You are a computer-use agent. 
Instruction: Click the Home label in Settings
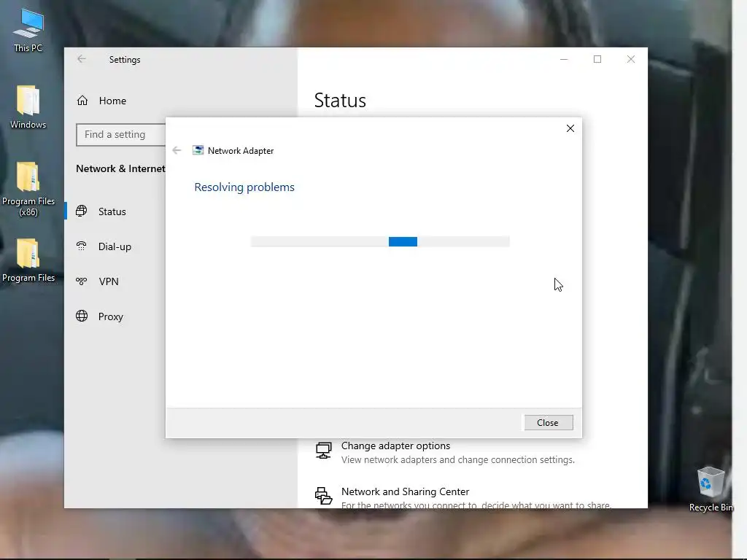(x=112, y=101)
